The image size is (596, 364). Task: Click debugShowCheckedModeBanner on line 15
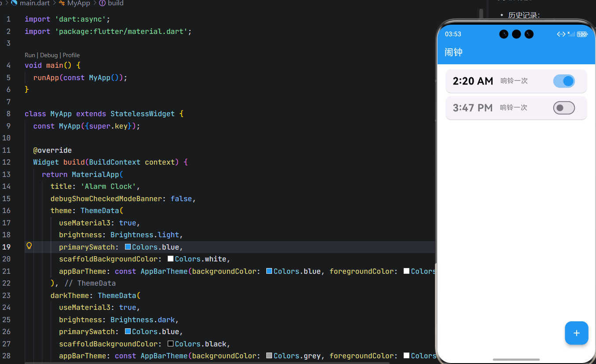(106, 199)
